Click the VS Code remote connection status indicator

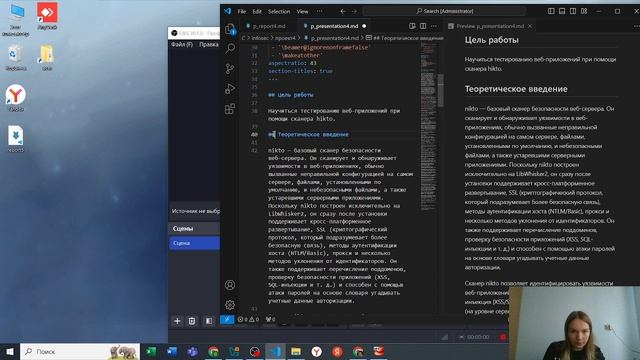click(227, 320)
